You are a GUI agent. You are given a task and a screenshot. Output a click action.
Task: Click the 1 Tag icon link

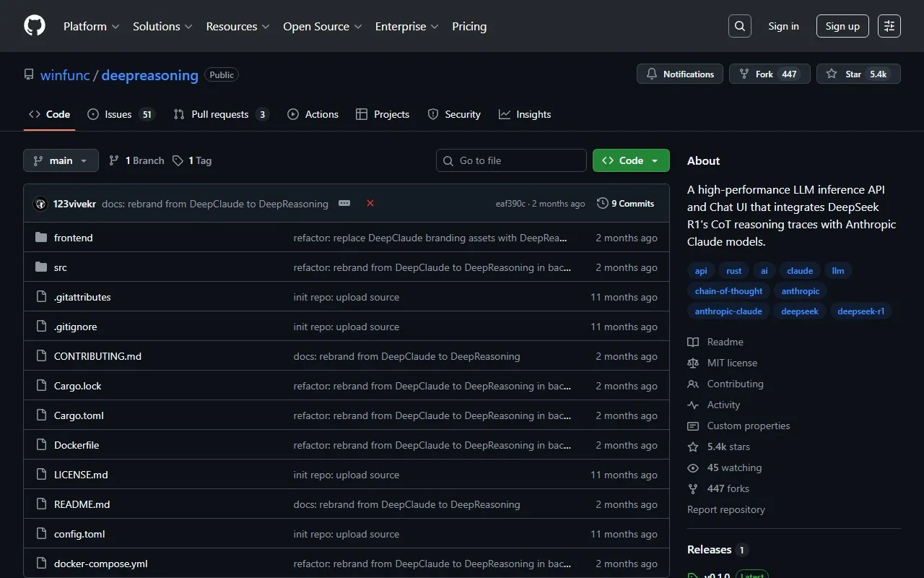(192, 160)
